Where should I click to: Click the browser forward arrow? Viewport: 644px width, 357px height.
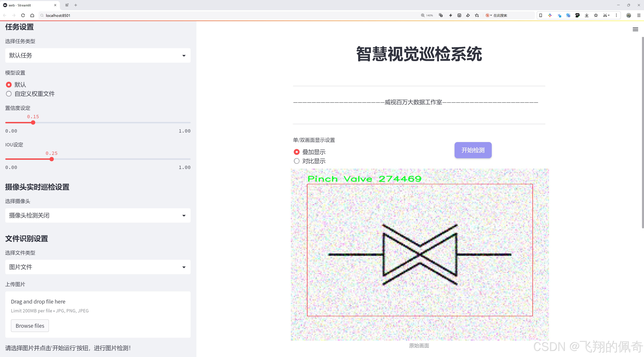pos(14,15)
